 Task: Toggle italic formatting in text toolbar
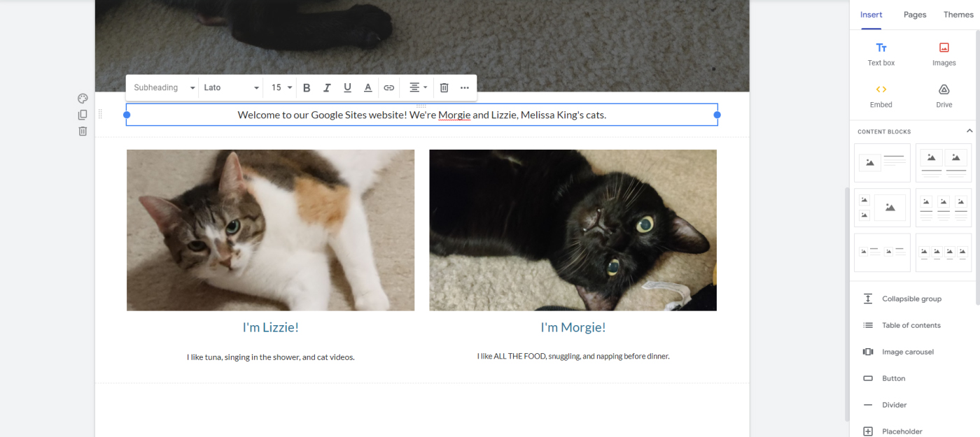click(x=327, y=88)
